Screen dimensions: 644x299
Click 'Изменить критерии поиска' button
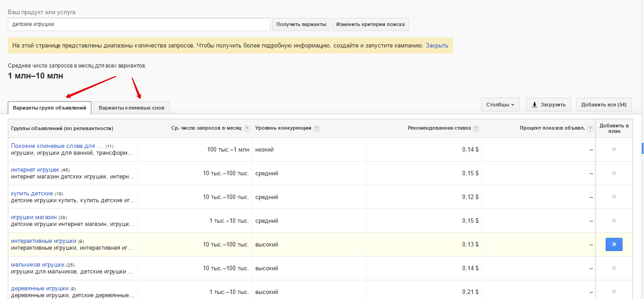coord(370,25)
